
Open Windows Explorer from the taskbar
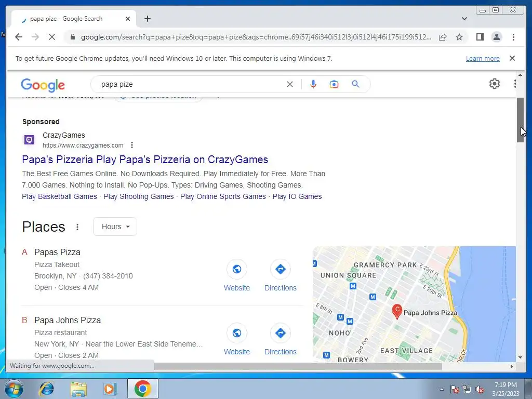78,389
